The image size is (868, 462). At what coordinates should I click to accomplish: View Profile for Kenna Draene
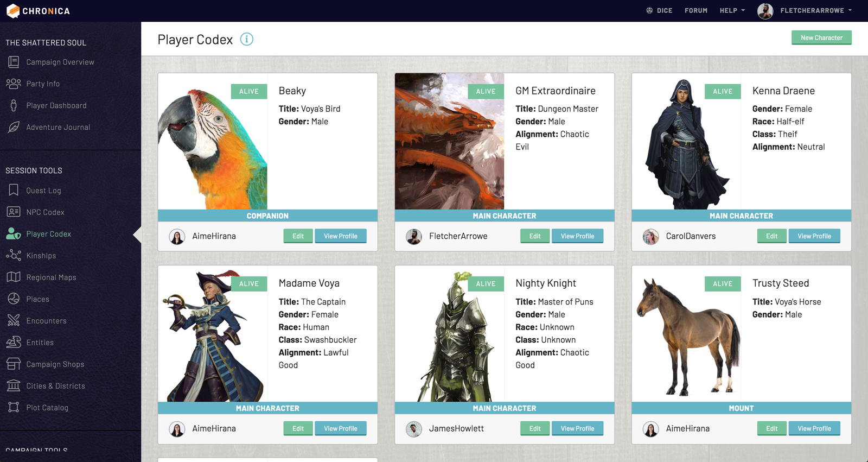[814, 236]
